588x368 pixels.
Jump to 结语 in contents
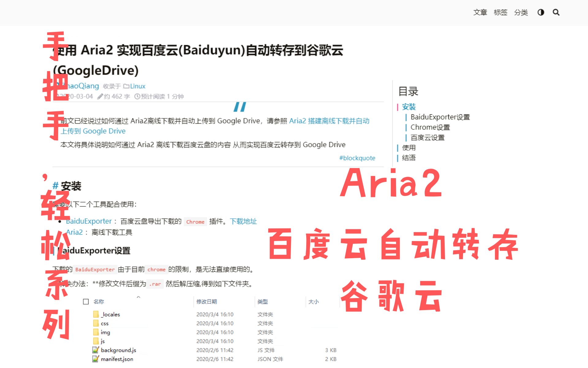(x=409, y=158)
